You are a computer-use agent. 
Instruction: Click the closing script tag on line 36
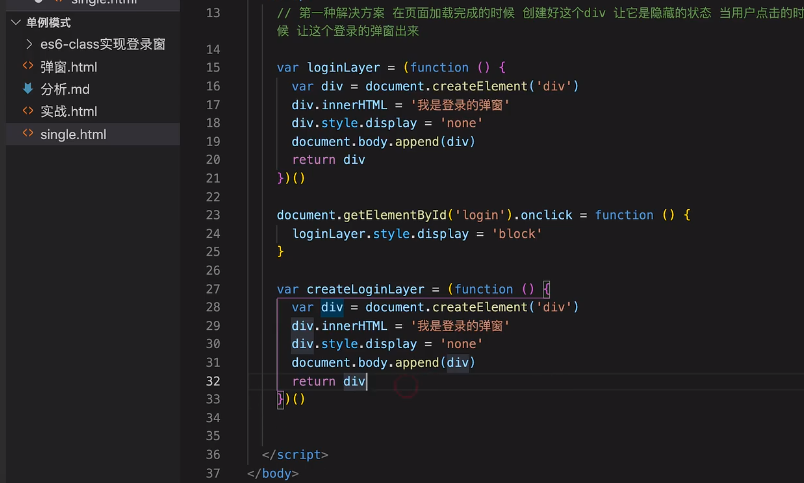(295, 455)
